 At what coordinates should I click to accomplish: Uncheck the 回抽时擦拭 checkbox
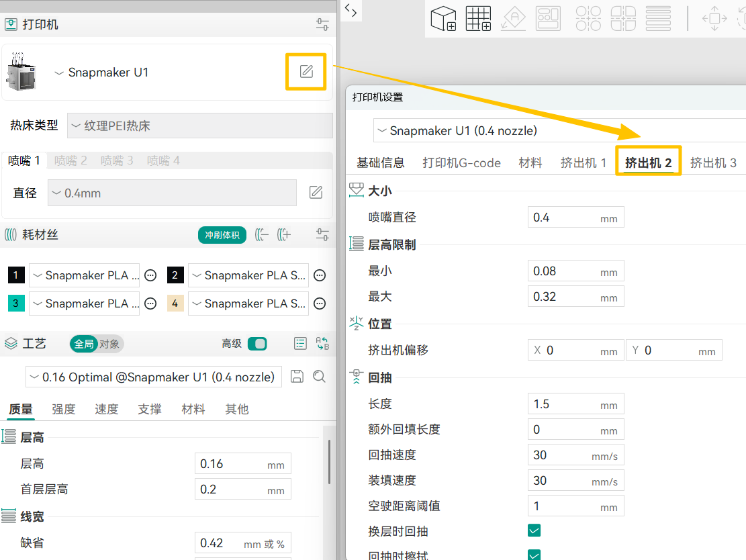pyautogui.click(x=534, y=555)
